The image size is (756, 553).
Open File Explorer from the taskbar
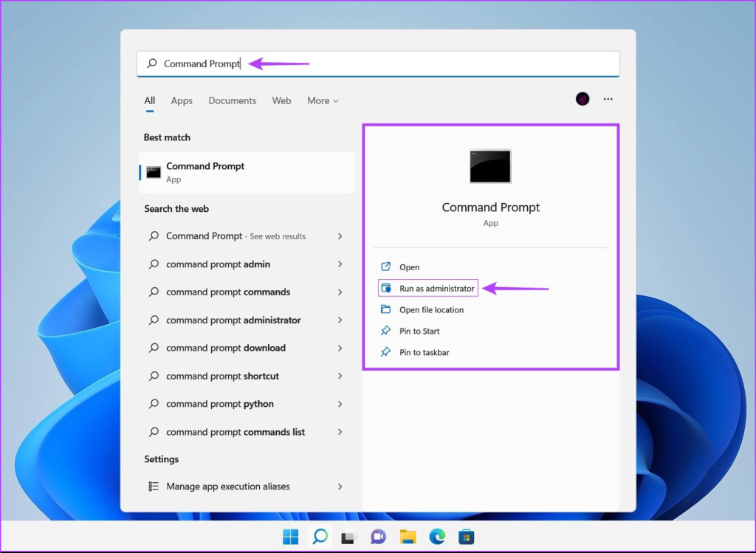(x=408, y=537)
